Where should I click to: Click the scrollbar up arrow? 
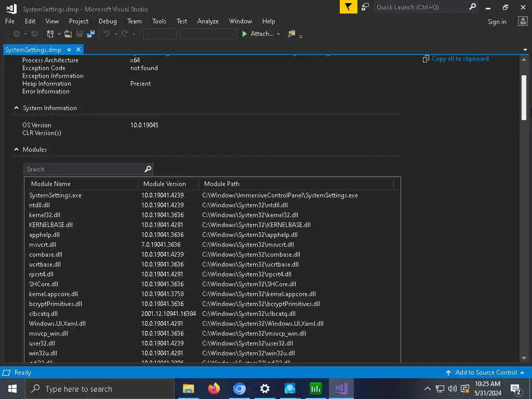(524, 60)
